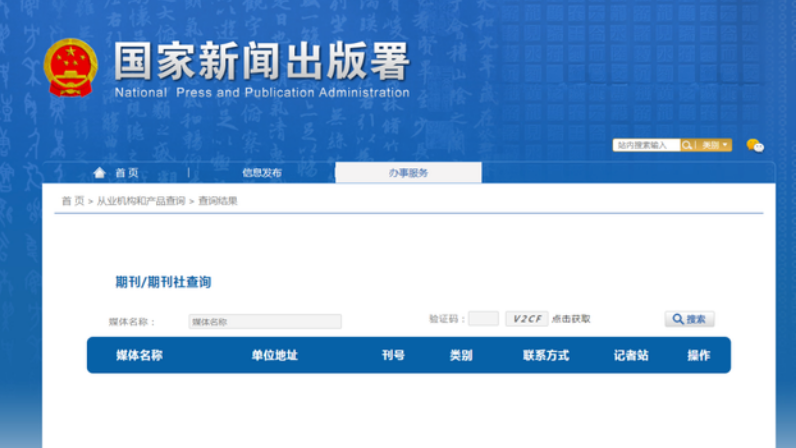Go to 首页 in the navigation bar
This screenshot has width=796, height=448.
[x=127, y=173]
